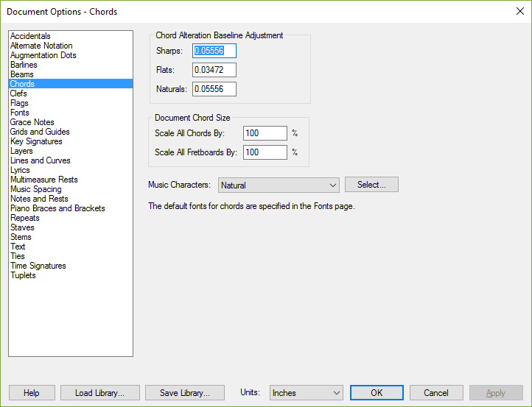Open the Units dropdown showing Inches
532x407 pixels.
(306, 393)
